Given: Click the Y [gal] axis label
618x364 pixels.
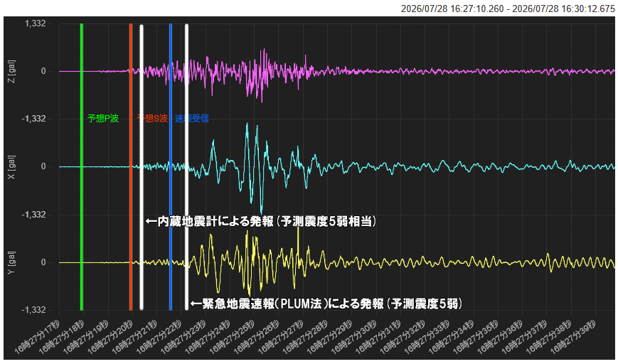Looking at the screenshot, I should coord(12,263).
